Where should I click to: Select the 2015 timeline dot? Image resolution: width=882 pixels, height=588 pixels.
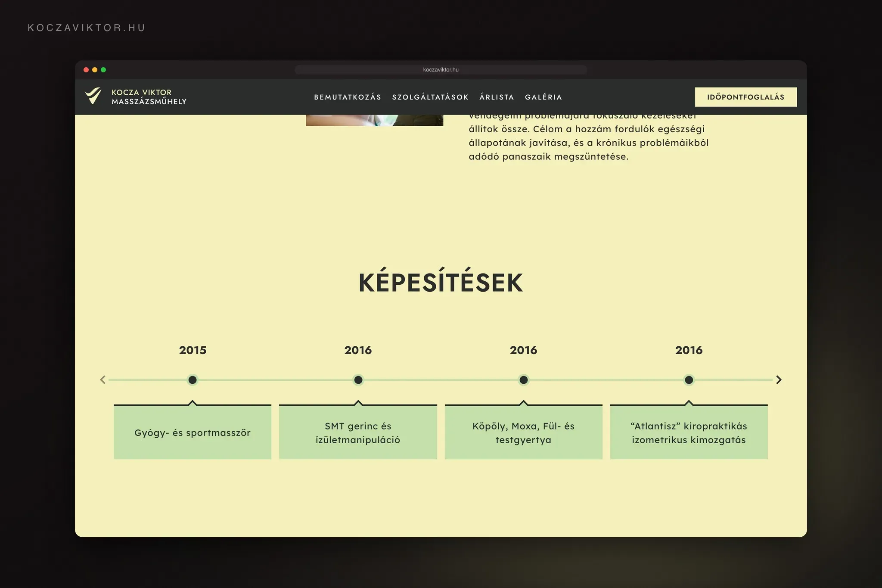pos(193,380)
